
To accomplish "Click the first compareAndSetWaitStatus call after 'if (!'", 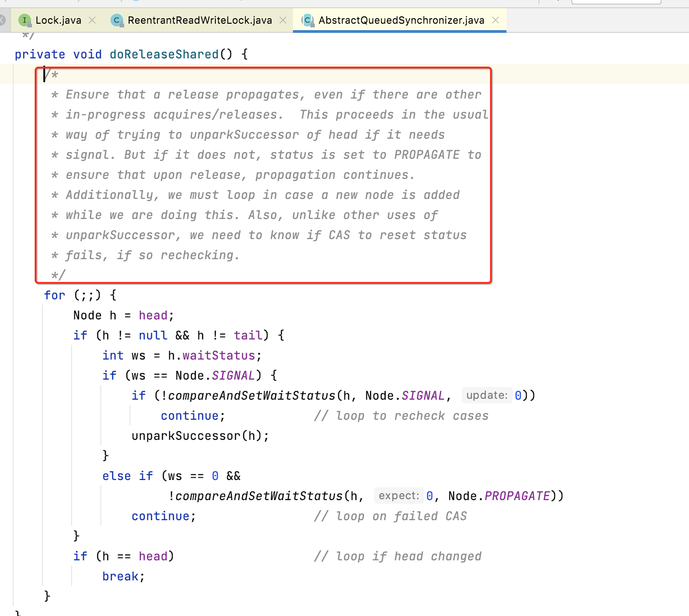I will pyautogui.click(x=251, y=396).
